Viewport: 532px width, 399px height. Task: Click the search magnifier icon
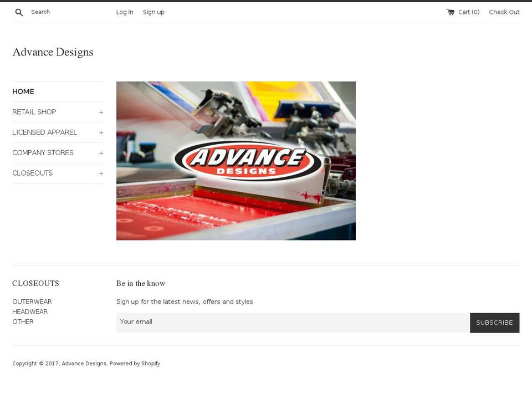point(19,13)
